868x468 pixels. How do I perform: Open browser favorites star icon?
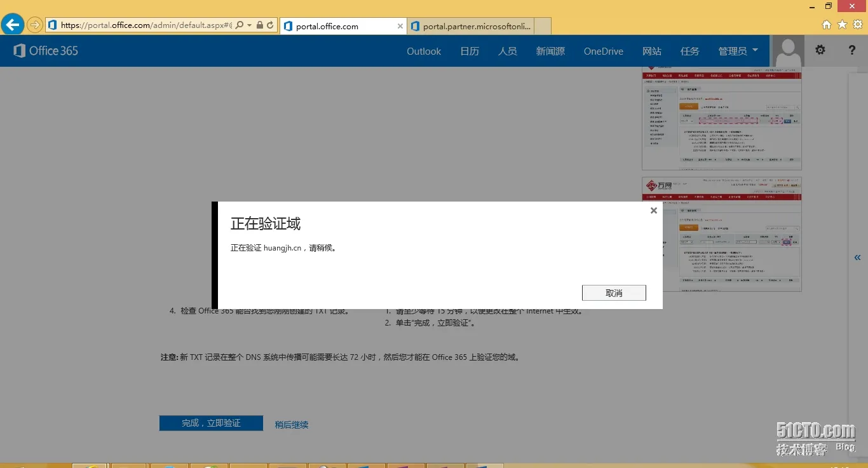point(842,25)
